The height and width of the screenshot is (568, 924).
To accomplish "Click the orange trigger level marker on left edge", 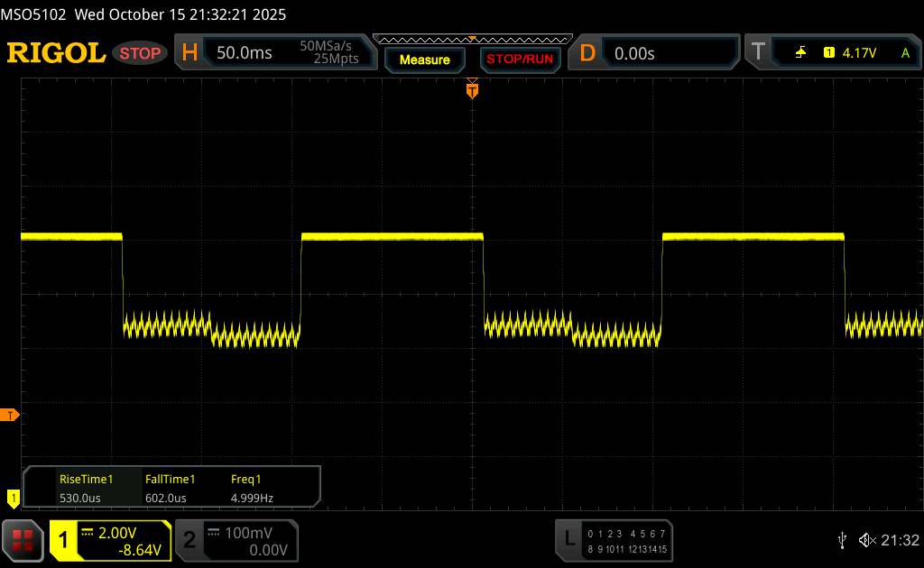I will click(10, 415).
